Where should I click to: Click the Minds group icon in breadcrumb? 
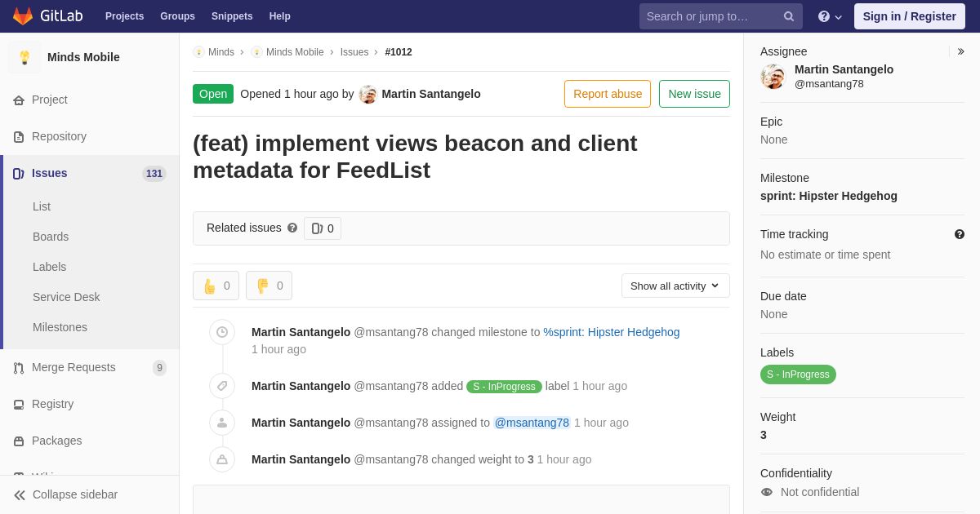(x=198, y=52)
